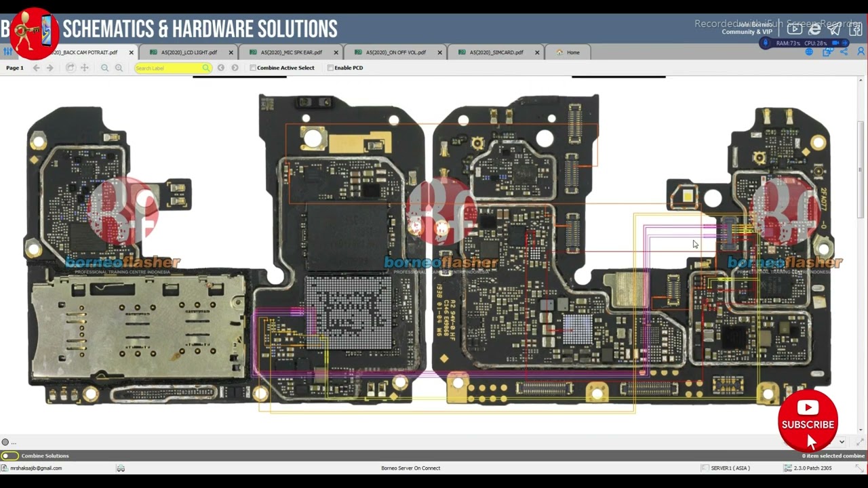Click the '2.3.0 Patch 2305' version text
The image size is (868, 488).
[x=812, y=468]
